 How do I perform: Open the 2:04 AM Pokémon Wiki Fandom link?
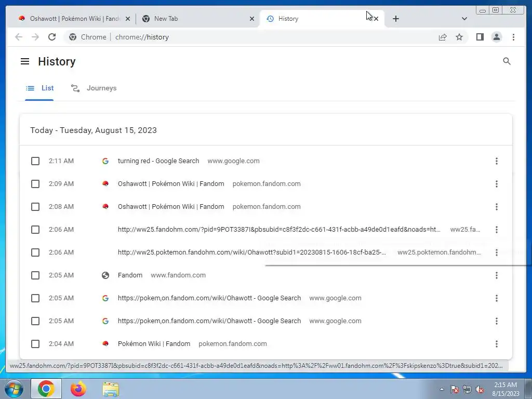coord(154,344)
